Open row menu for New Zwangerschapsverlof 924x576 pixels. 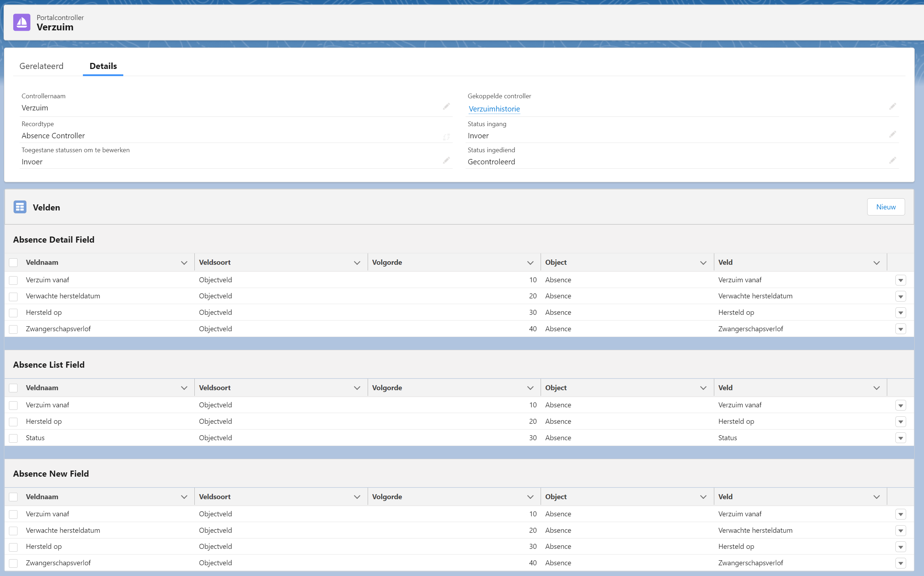(900, 563)
